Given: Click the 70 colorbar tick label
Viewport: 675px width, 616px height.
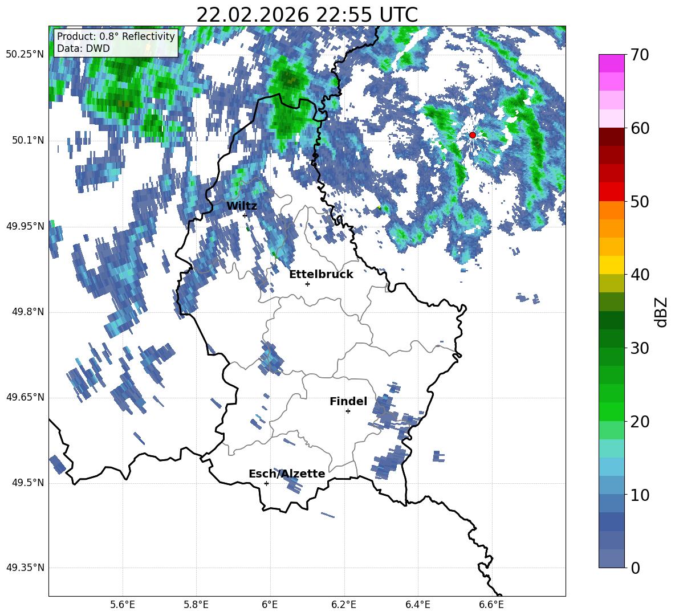Looking at the screenshot, I should point(640,55).
